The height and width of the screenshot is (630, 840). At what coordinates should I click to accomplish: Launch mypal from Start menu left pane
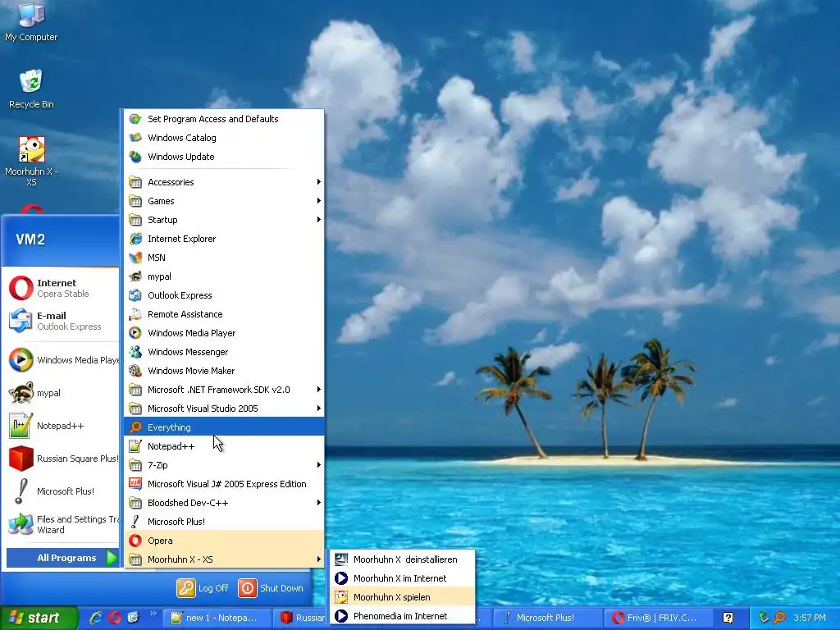(62, 393)
